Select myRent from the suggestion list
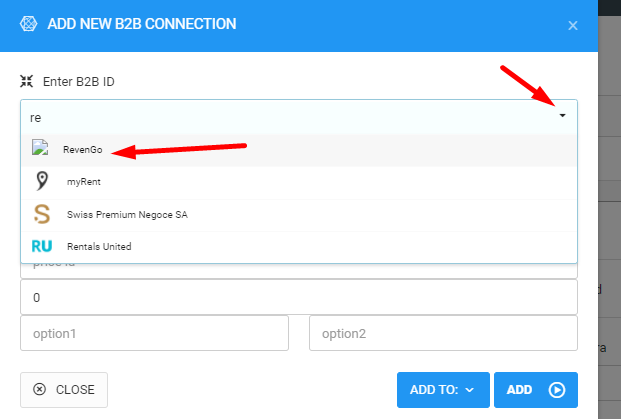621x419 pixels. pos(299,182)
